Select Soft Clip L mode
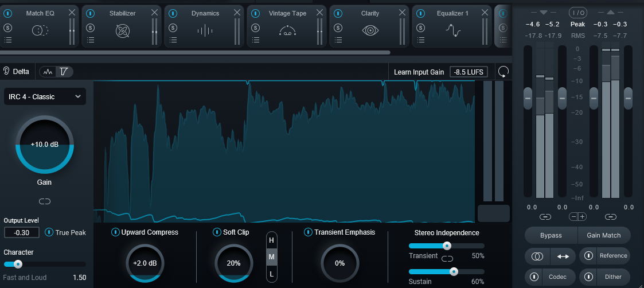The width and height of the screenshot is (644, 288). [x=271, y=274]
